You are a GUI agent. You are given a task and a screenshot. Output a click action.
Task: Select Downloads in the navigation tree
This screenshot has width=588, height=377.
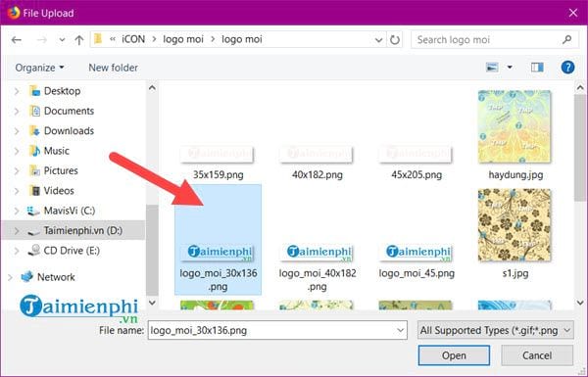click(x=69, y=131)
